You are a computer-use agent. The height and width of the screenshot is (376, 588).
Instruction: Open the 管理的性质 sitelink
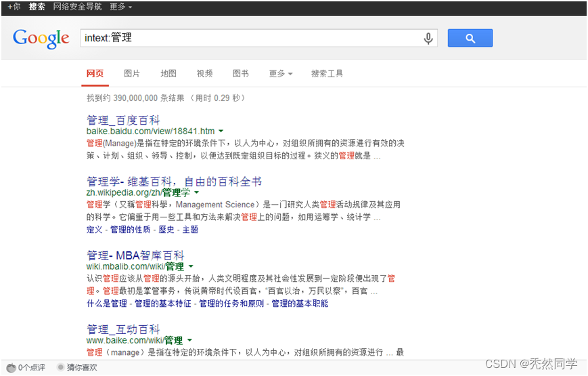[x=130, y=230]
